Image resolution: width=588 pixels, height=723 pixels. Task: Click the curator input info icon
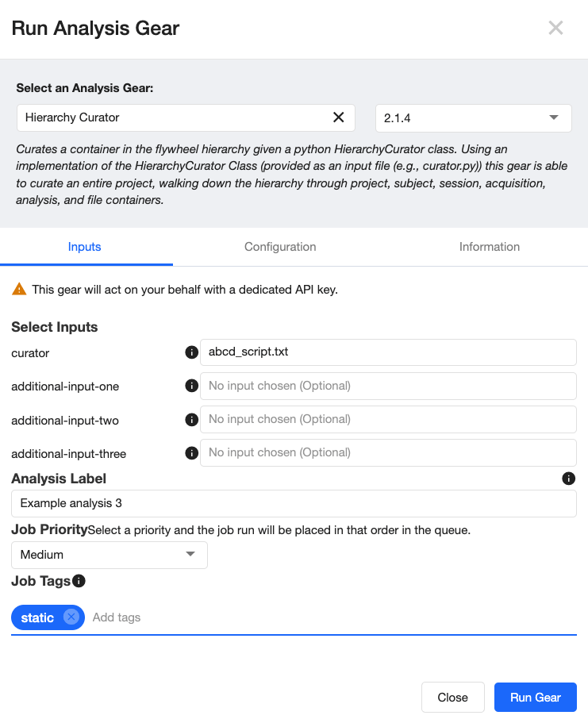click(191, 352)
